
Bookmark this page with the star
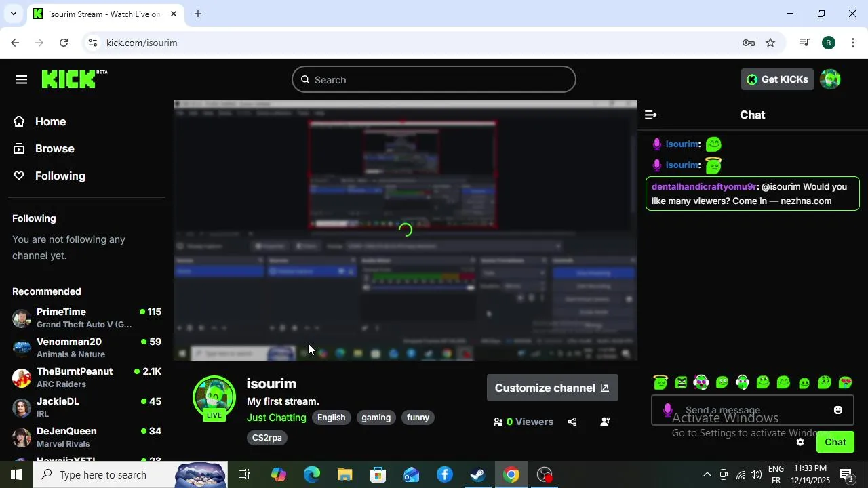click(x=770, y=43)
